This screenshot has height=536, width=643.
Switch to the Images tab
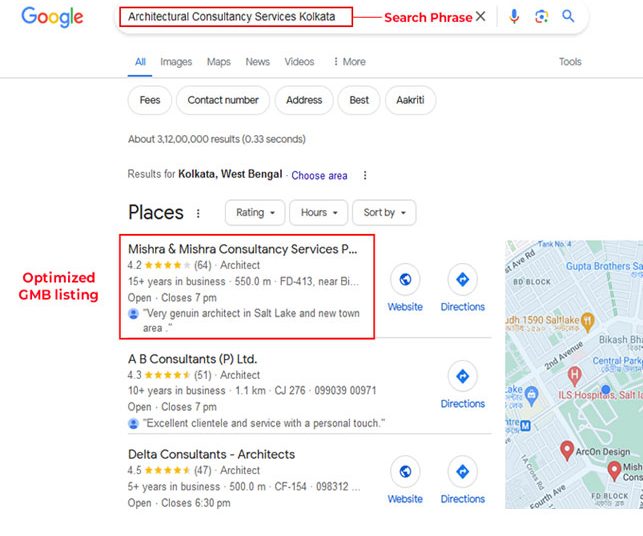coord(176,62)
